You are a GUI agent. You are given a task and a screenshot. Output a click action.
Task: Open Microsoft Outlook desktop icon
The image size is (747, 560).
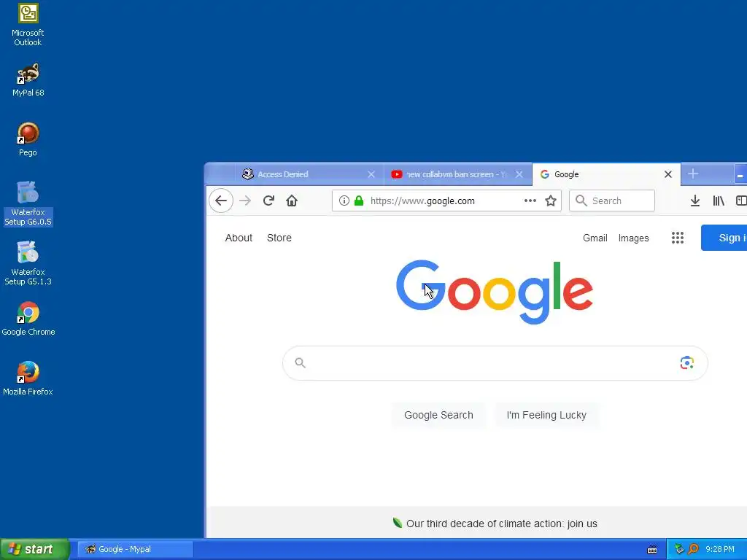point(28,24)
